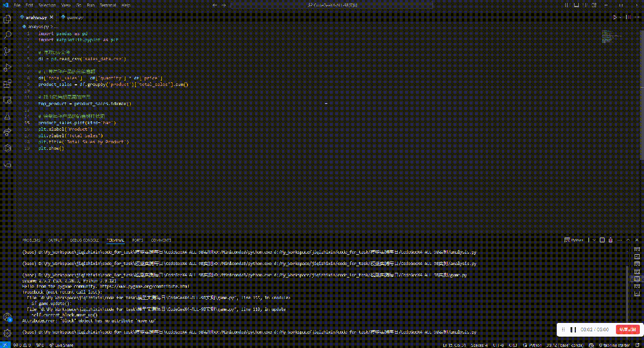Screen dimensions: 644x348
Task: Open the Testing flask view
Action: click(7, 116)
